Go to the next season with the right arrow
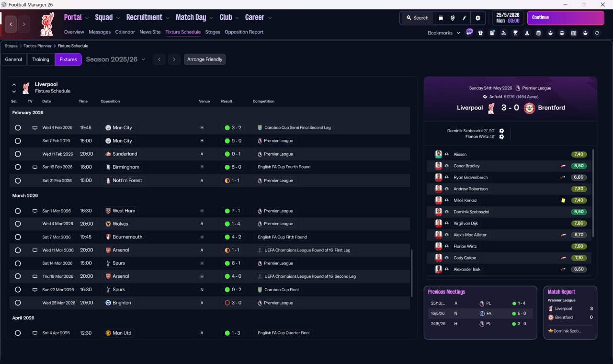Viewport: 613px width, 364px height. click(x=174, y=59)
